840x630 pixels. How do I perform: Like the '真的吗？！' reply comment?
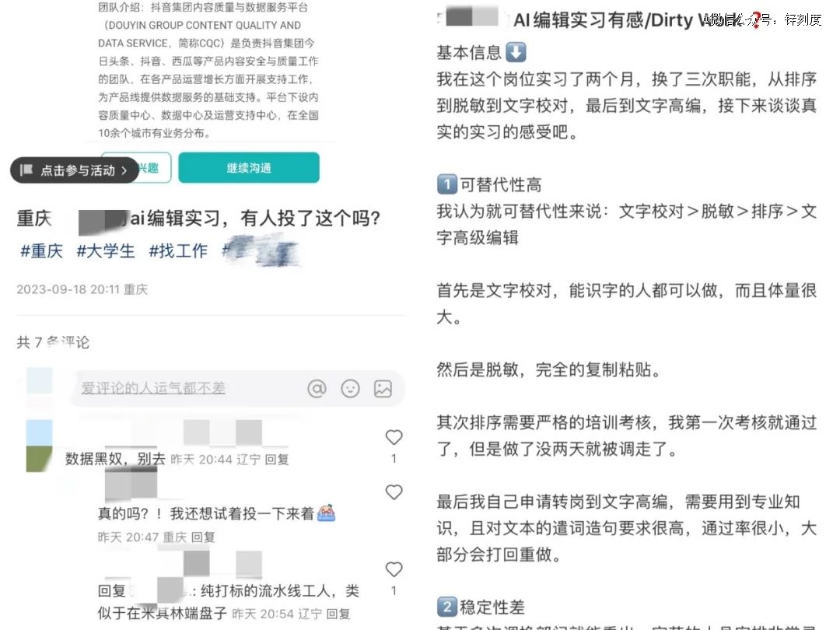(x=394, y=492)
